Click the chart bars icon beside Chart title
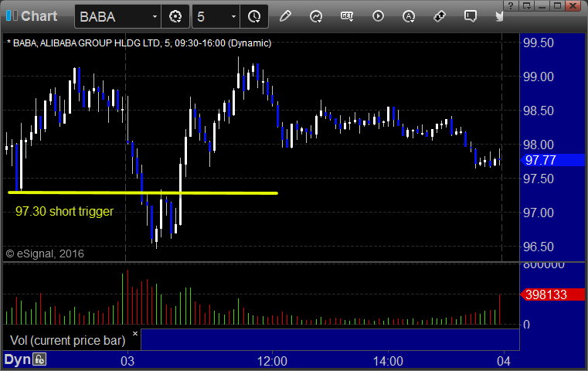This screenshot has width=588, height=371. pyautogui.click(x=12, y=15)
